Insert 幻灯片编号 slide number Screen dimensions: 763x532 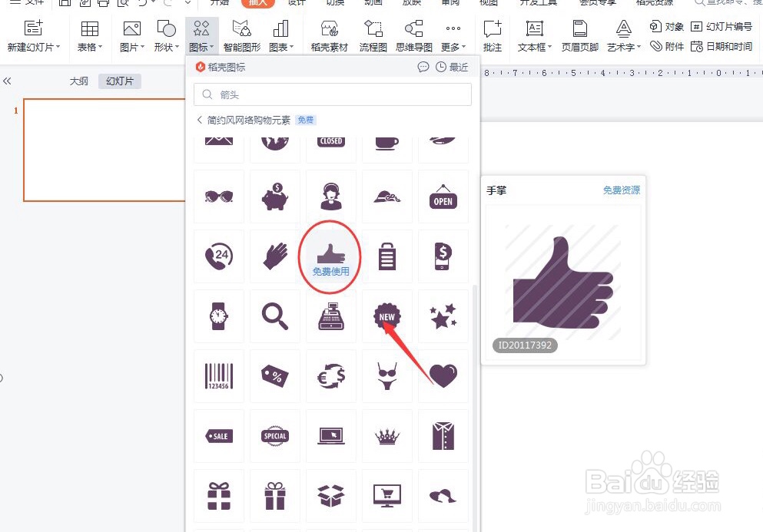point(722,26)
